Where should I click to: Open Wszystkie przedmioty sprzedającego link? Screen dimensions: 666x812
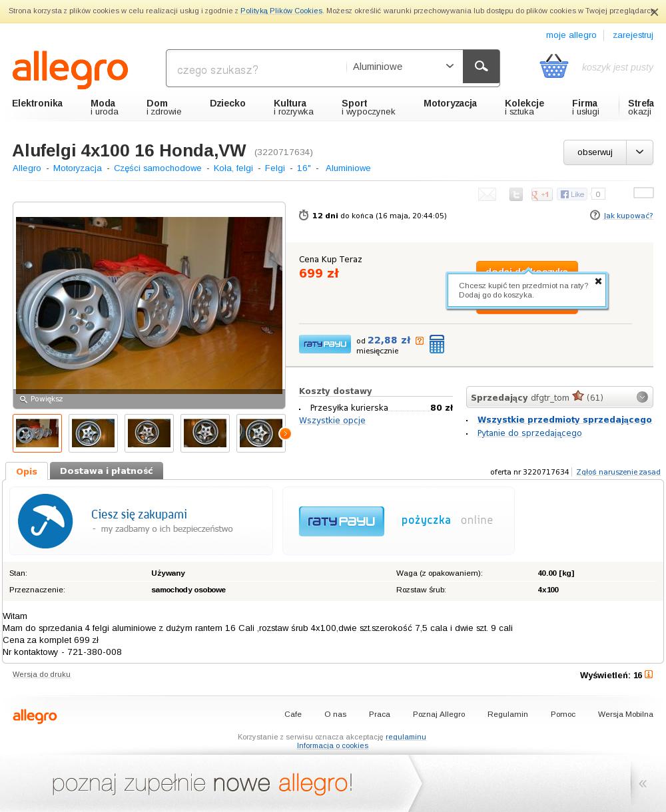pos(565,419)
